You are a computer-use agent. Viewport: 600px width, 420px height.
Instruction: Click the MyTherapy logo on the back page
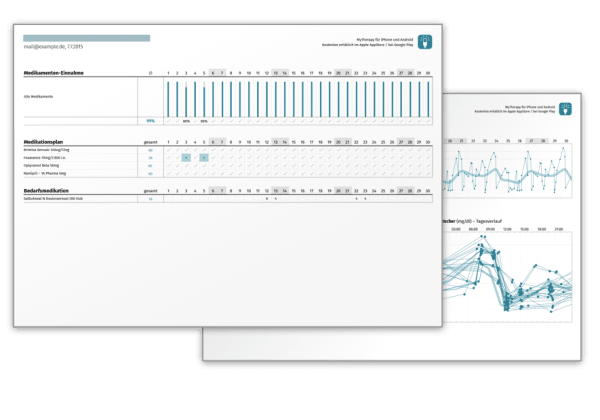pos(565,108)
